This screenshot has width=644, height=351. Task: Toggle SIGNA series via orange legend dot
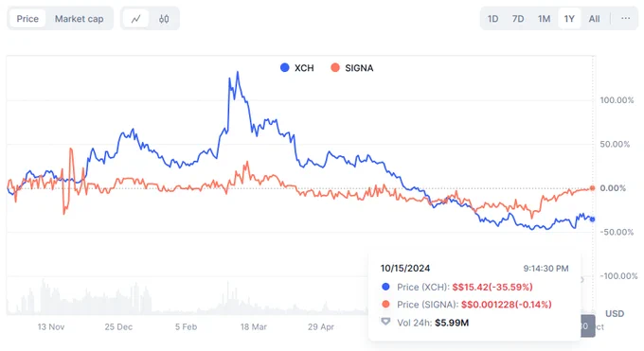pos(335,68)
